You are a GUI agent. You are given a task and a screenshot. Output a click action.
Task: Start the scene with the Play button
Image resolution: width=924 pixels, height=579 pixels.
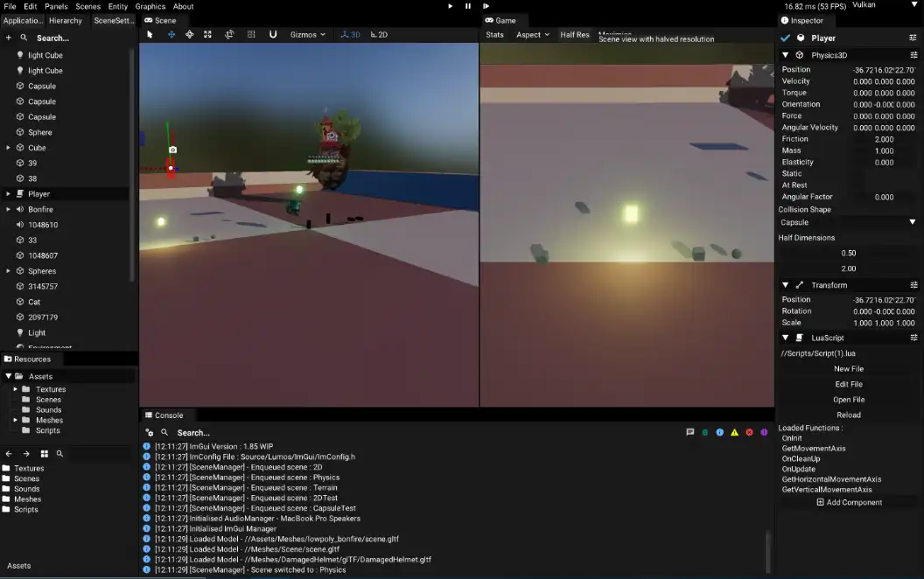tap(451, 6)
